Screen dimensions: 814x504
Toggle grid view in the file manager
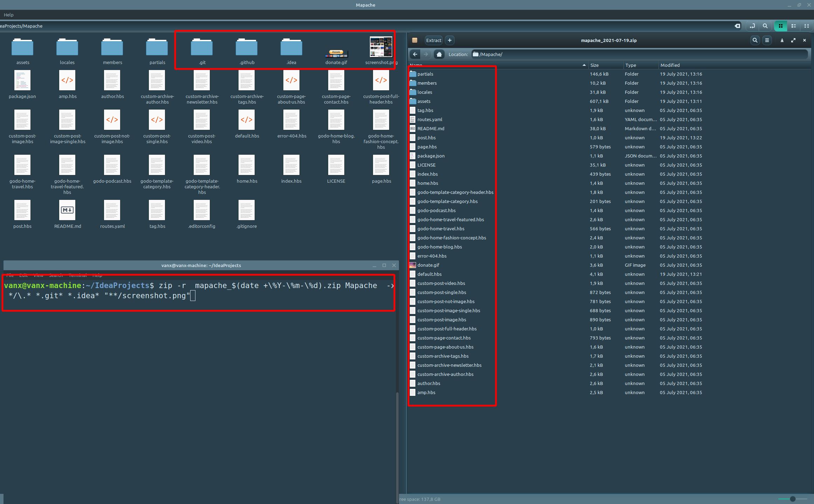pyautogui.click(x=780, y=26)
